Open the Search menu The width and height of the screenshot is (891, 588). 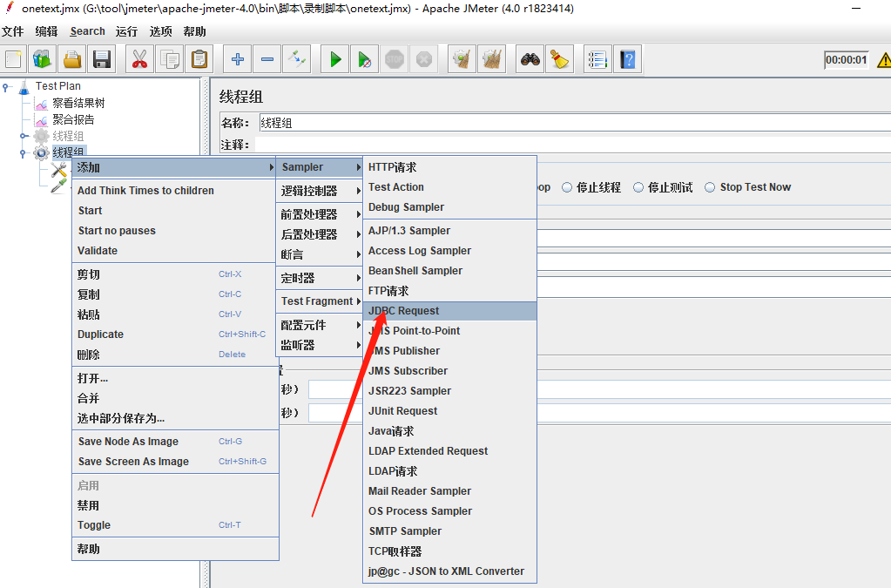click(87, 31)
